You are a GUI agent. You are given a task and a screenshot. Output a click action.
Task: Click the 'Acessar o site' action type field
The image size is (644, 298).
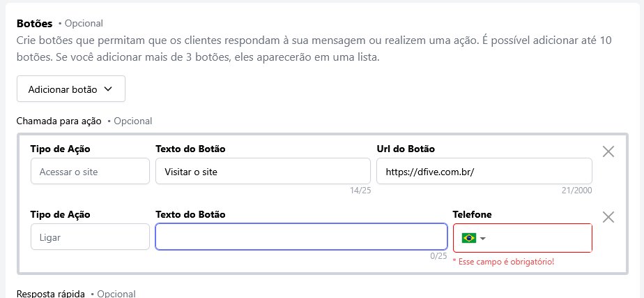tap(90, 171)
